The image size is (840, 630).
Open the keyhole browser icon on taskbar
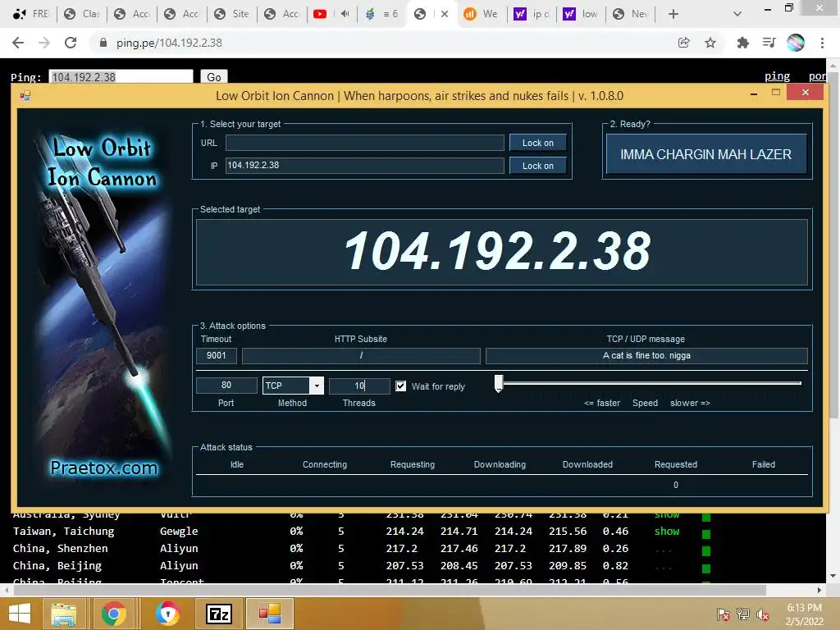point(167,614)
